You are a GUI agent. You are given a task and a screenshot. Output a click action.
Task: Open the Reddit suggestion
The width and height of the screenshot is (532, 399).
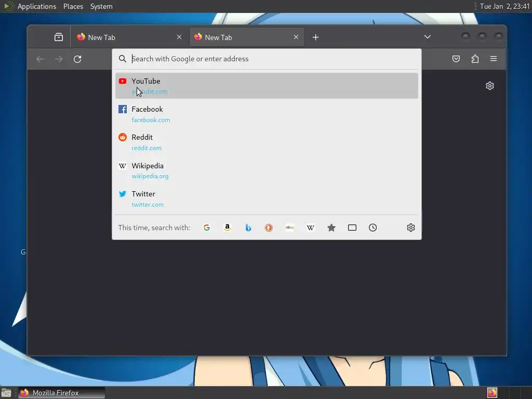pos(267,142)
